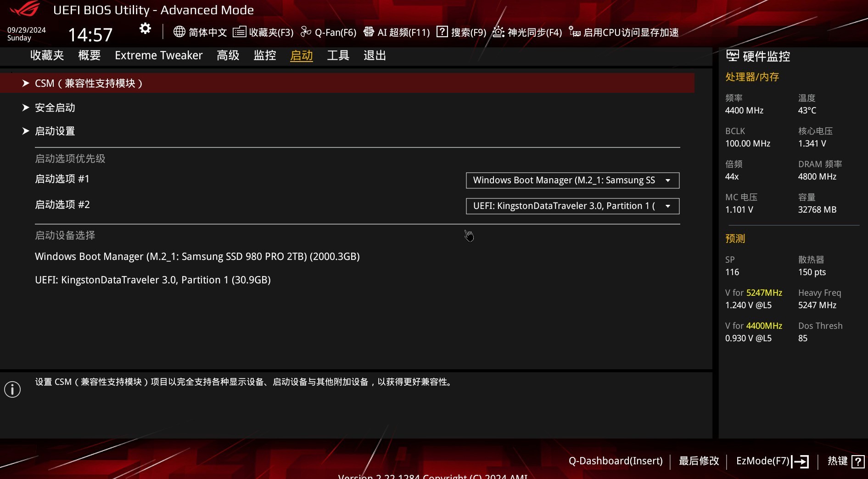Click the 预测 section heading

[x=735, y=238]
